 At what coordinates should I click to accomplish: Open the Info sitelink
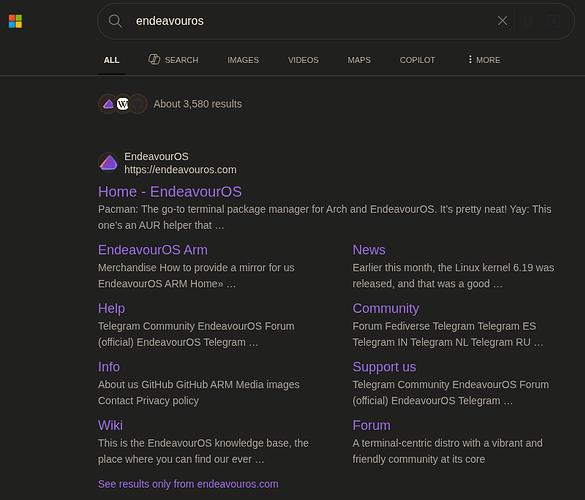pos(109,367)
